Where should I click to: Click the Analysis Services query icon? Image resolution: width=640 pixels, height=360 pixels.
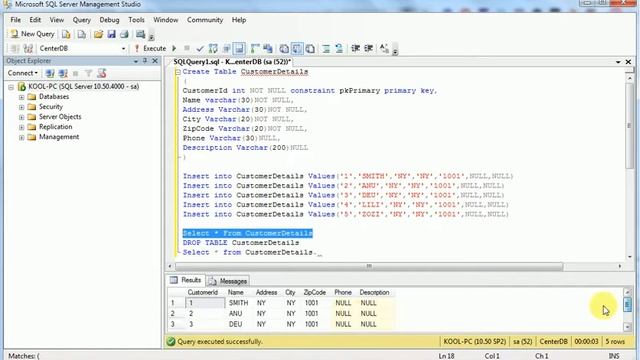point(82,34)
